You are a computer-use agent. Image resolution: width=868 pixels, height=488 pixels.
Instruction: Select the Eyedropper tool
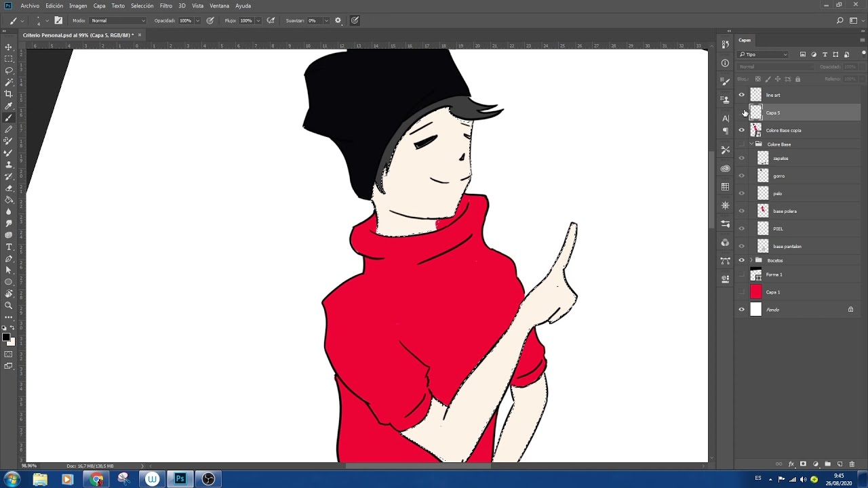pos(9,106)
